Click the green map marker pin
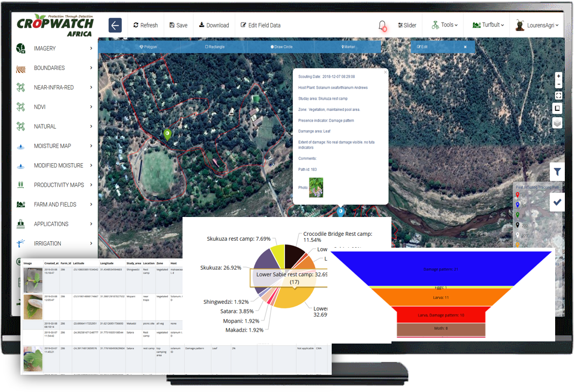Screen dimensions: 574x392 (167, 135)
